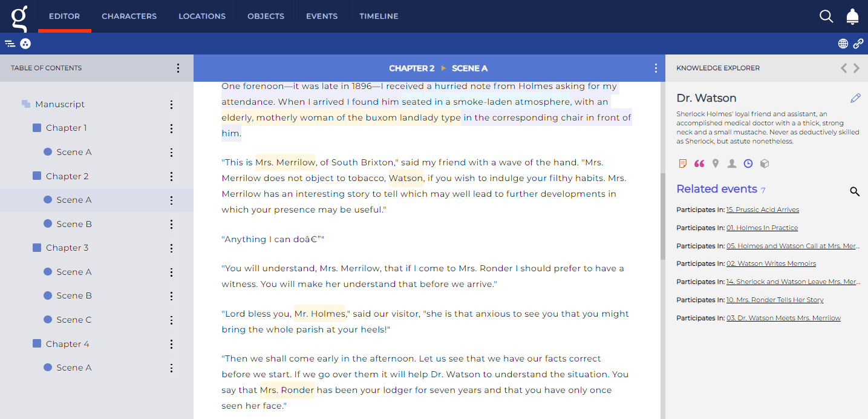Click the highlighted Mrs. Merrilow mention

pyautogui.click(x=285, y=162)
